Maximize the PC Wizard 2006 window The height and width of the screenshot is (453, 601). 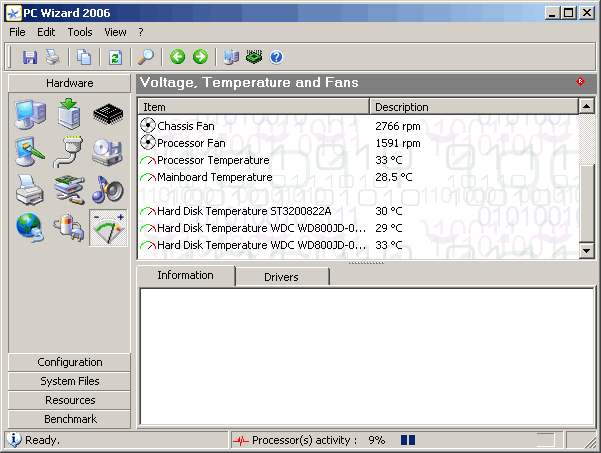[x=569, y=13]
